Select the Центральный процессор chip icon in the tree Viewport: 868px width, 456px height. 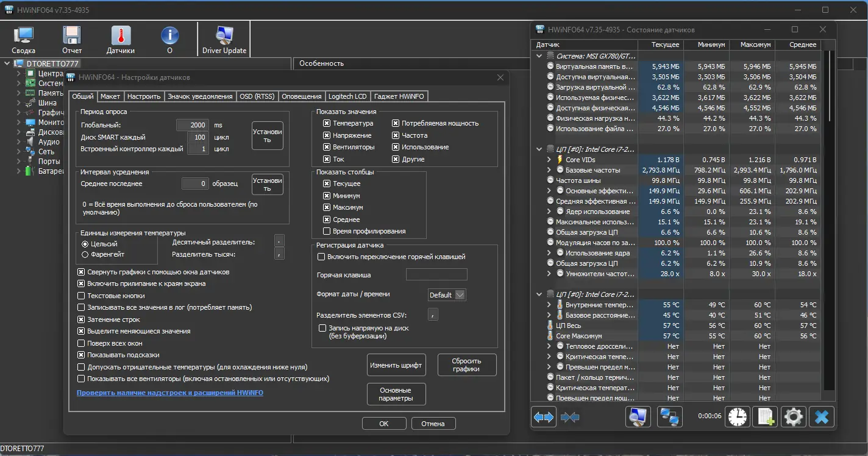point(30,74)
